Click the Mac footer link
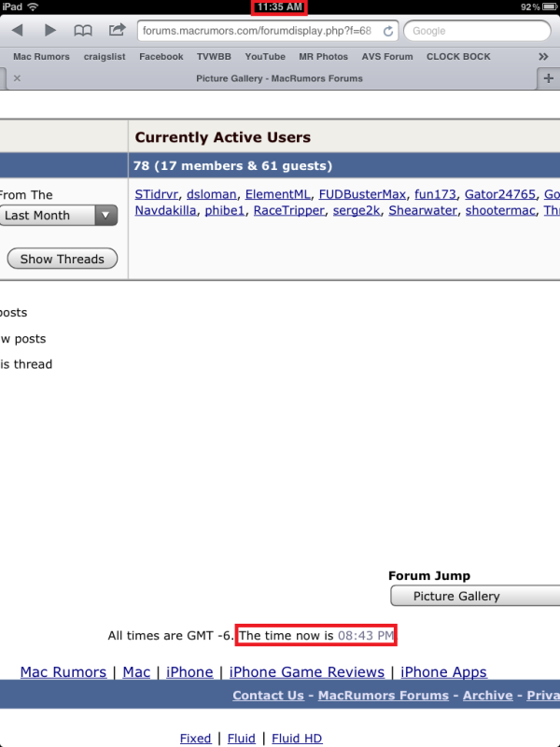Viewport: 560px width, 747px height. coord(136,672)
